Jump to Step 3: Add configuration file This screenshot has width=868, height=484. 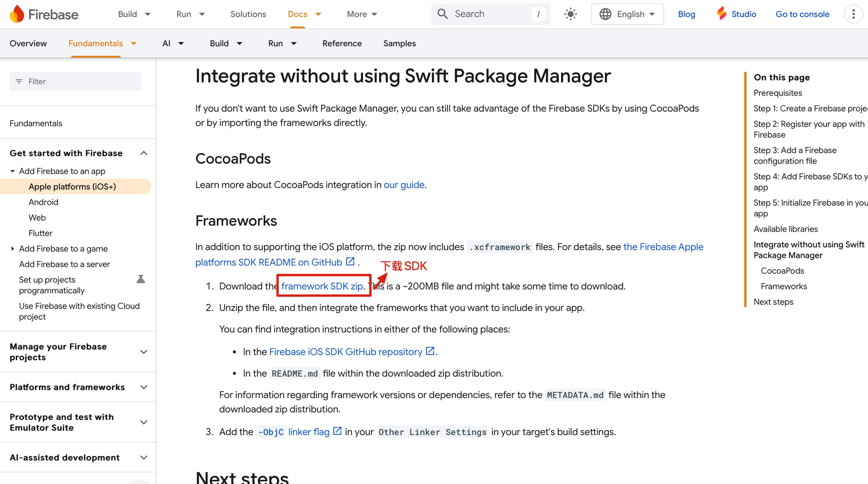(795, 155)
